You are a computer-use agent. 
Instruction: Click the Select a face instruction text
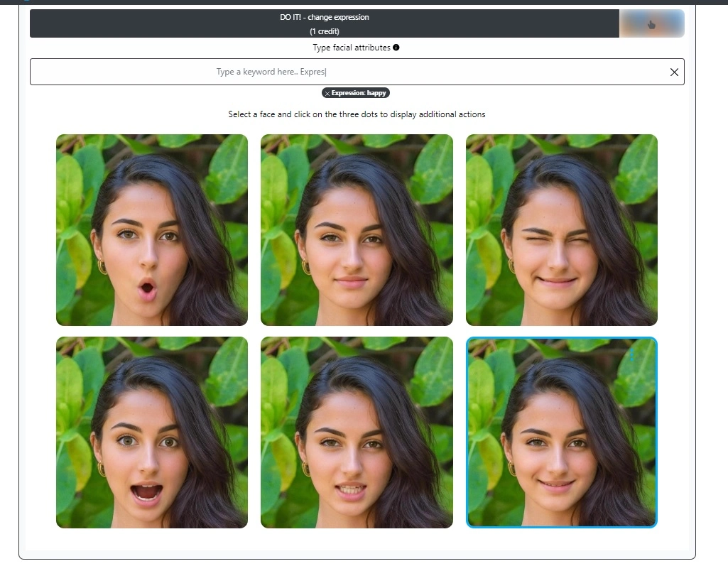click(x=357, y=114)
